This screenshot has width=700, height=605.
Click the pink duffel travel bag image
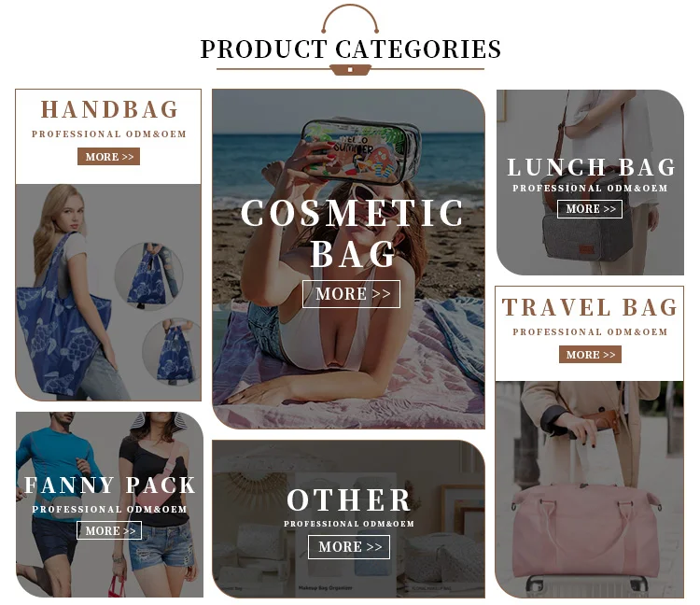pyautogui.click(x=585, y=530)
